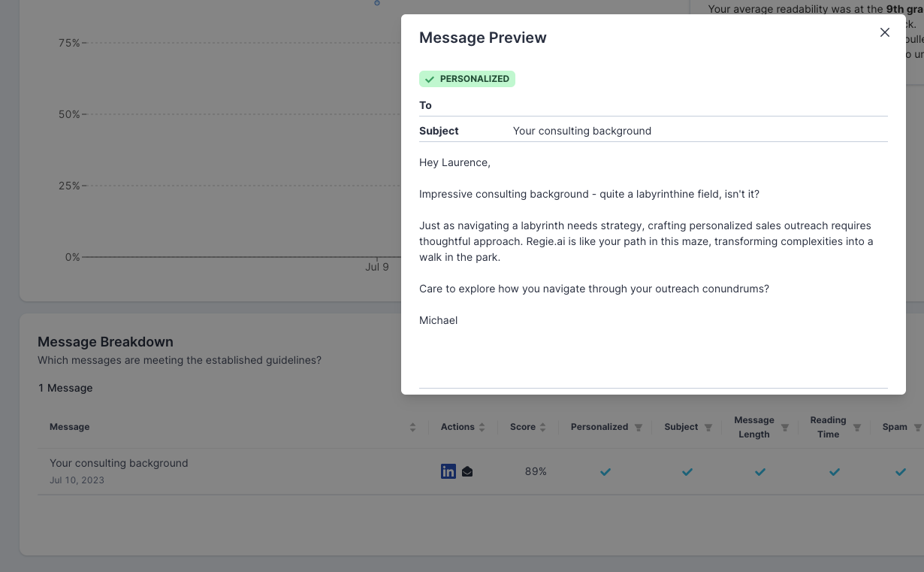Viewport: 924px width, 572px height.
Task: Sort table by Message column arrows
Action: click(412, 427)
